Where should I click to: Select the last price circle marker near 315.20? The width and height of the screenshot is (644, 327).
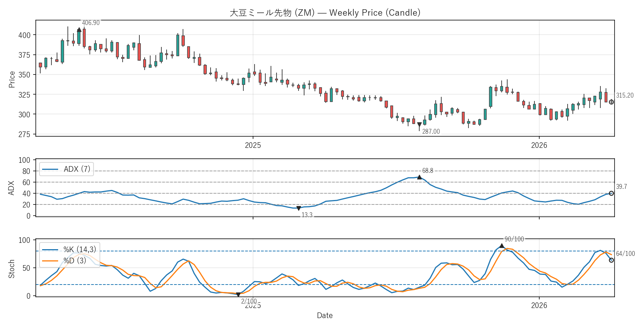[x=611, y=102]
